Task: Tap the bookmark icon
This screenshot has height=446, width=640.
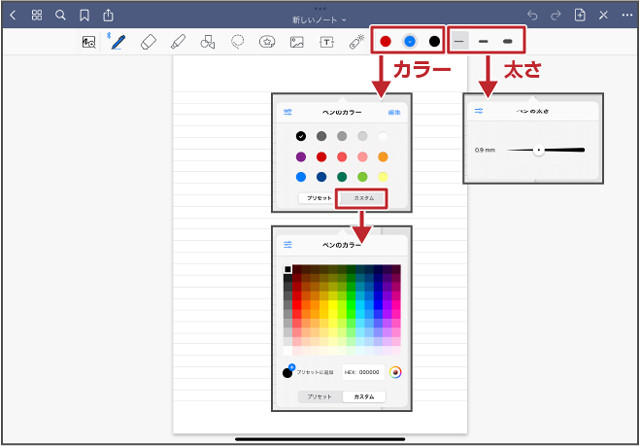Action: coord(84,15)
